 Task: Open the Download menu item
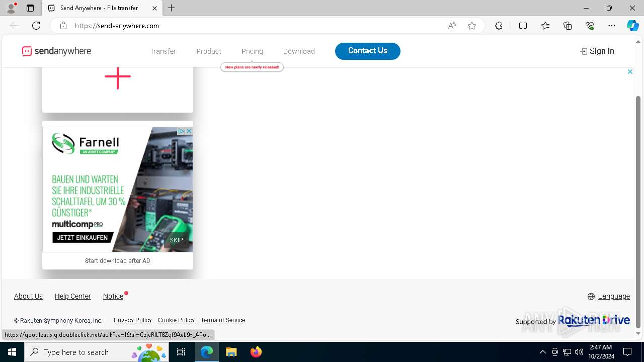299,51
